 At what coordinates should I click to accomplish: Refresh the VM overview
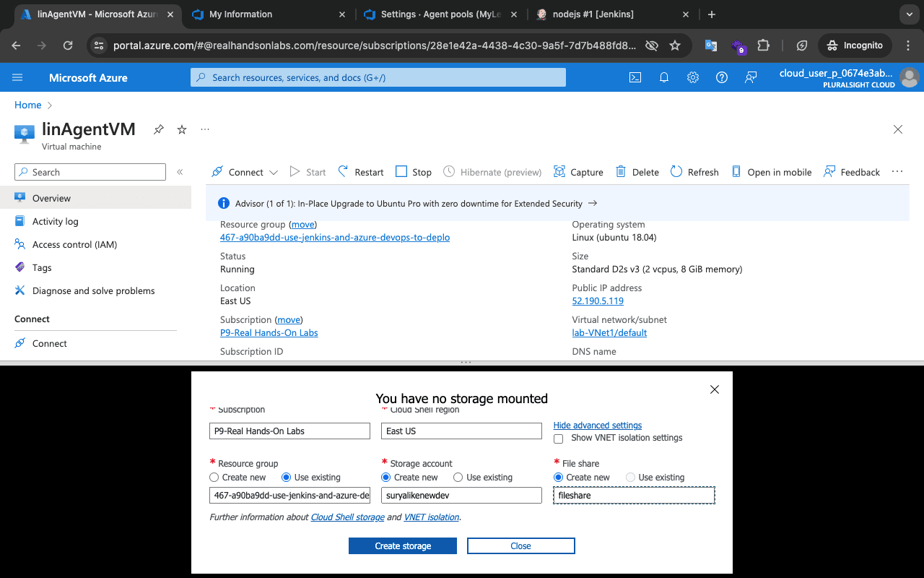tap(694, 172)
